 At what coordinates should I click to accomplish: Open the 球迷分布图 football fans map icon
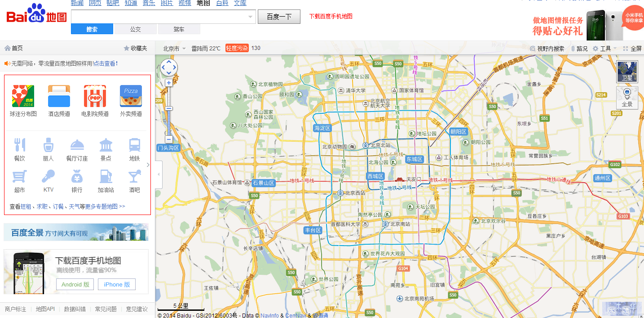click(x=23, y=96)
